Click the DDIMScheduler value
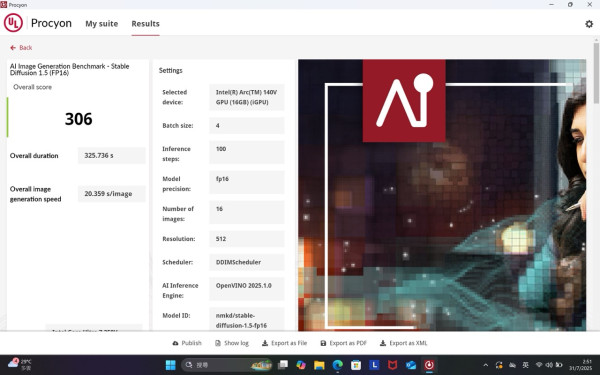600x375 pixels. point(247,262)
